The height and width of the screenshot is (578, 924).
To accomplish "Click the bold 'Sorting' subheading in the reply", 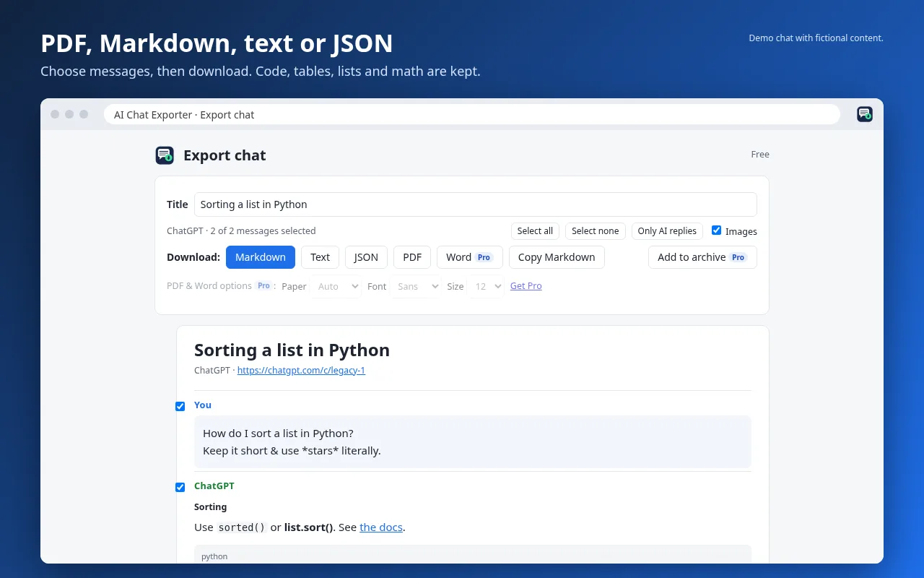I will 210,507.
